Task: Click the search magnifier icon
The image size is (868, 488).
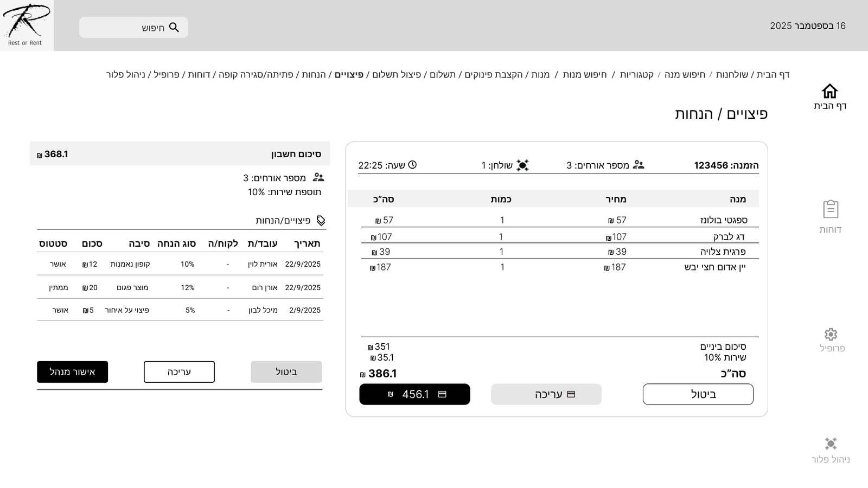Action: [x=174, y=28]
